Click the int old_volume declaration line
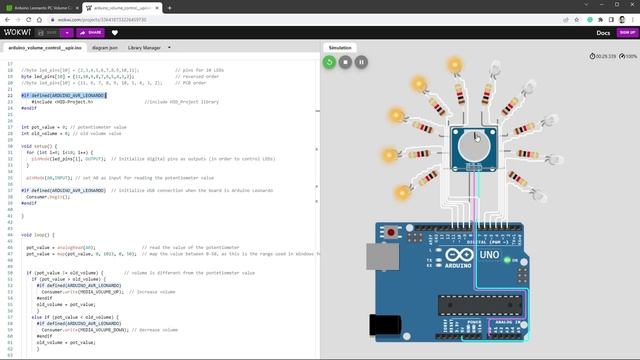 71,133
